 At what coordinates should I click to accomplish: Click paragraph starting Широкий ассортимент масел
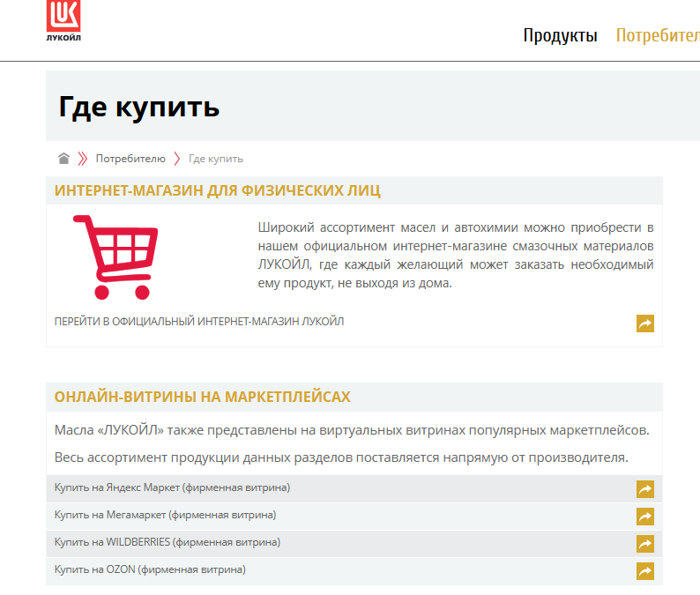pyautogui.click(x=456, y=256)
